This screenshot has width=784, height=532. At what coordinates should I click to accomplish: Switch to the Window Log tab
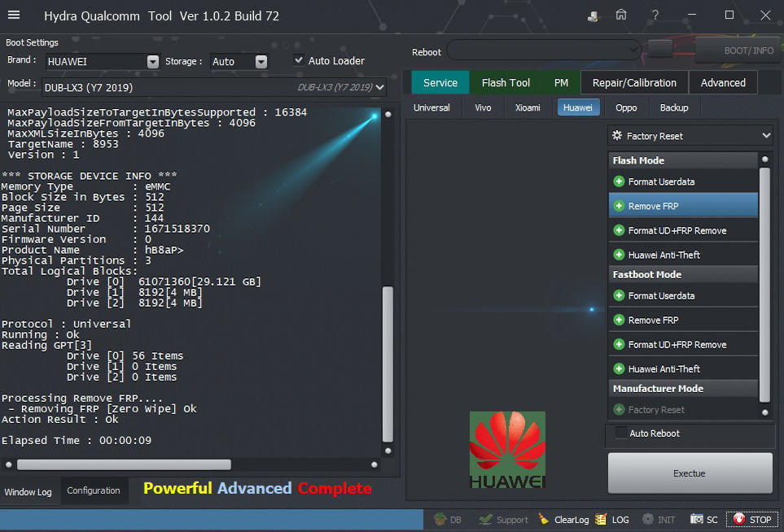(x=28, y=491)
